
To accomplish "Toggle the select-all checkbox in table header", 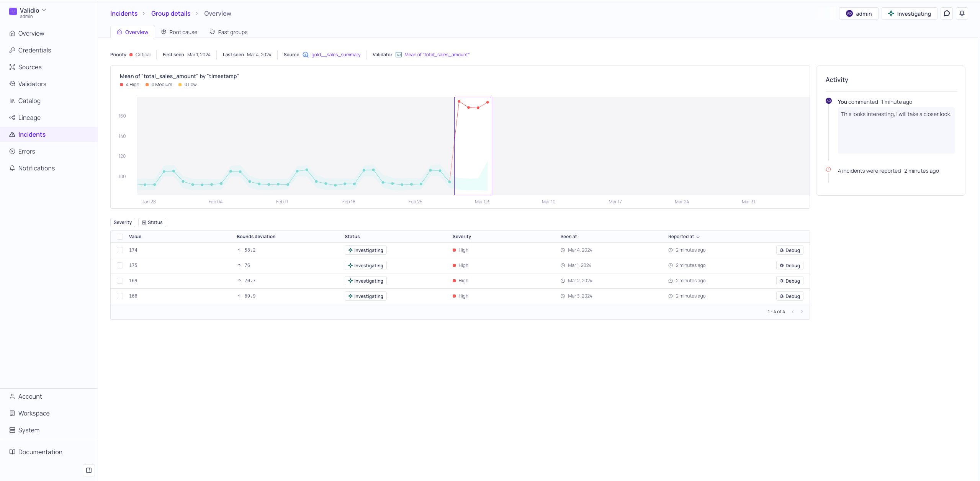I will pyautogui.click(x=120, y=237).
